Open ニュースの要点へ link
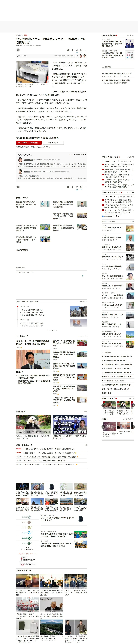This screenshot has width=138, height=644. 82,301
